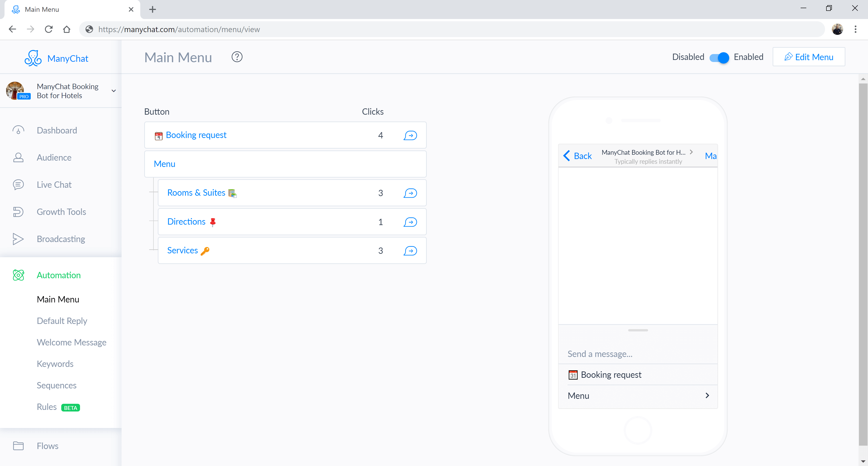Viewport: 868px width, 466px height.
Task: Click the site info icon in address bar
Action: [89, 29]
